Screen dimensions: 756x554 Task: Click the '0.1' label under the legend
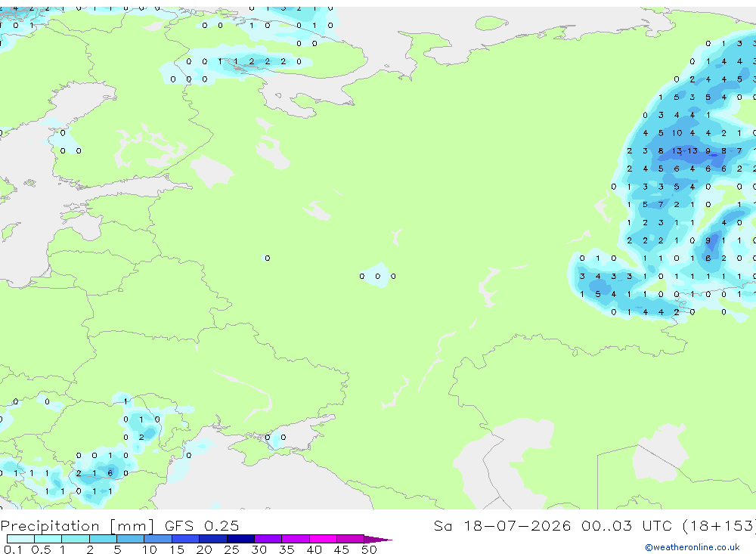click(13, 549)
